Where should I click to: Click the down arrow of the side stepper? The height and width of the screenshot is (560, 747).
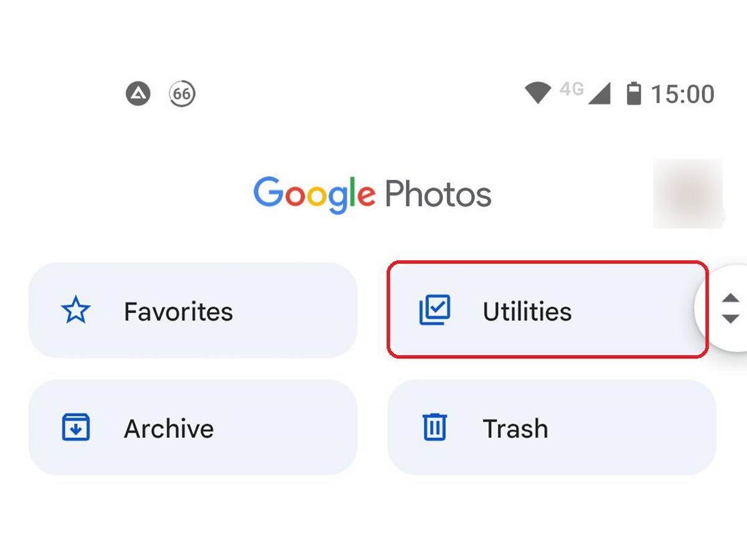tap(730, 319)
